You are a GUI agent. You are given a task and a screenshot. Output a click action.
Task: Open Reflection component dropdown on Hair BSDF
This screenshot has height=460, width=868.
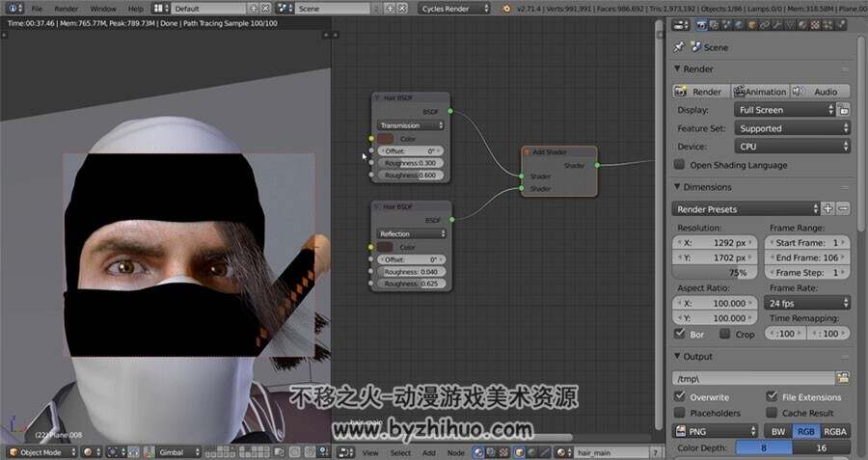point(410,233)
